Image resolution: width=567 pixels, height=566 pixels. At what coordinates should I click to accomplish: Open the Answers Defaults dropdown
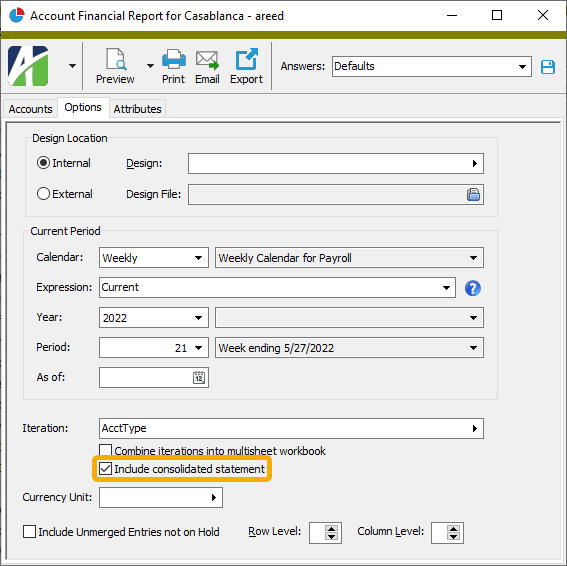tap(432, 66)
